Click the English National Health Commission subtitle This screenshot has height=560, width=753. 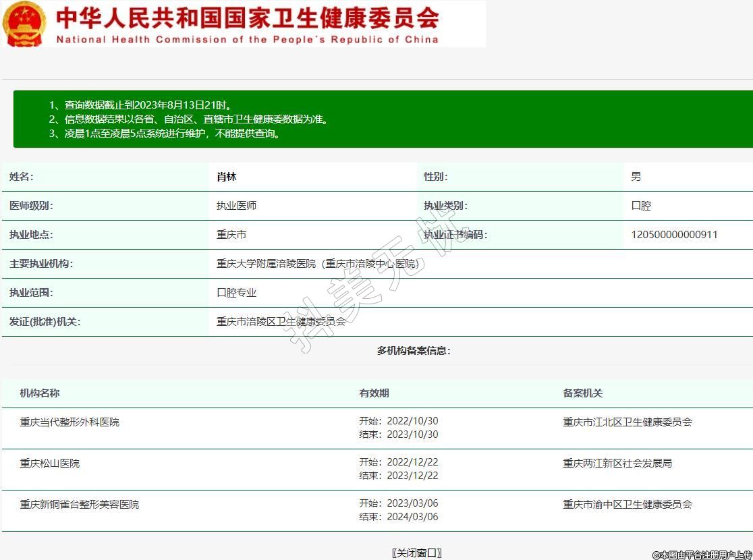click(x=247, y=39)
